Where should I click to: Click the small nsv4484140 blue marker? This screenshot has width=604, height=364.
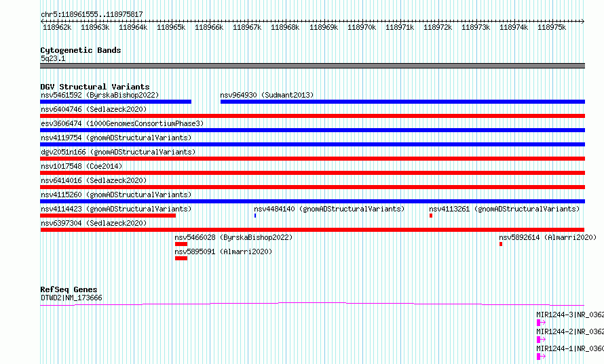click(x=255, y=216)
